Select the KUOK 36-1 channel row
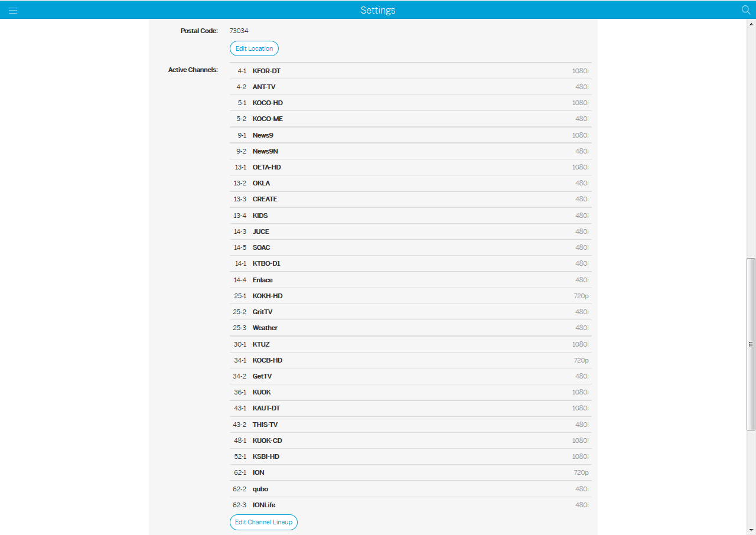Viewport: 756px width, 535px height. pyautogui.click(x=410, y=392)
